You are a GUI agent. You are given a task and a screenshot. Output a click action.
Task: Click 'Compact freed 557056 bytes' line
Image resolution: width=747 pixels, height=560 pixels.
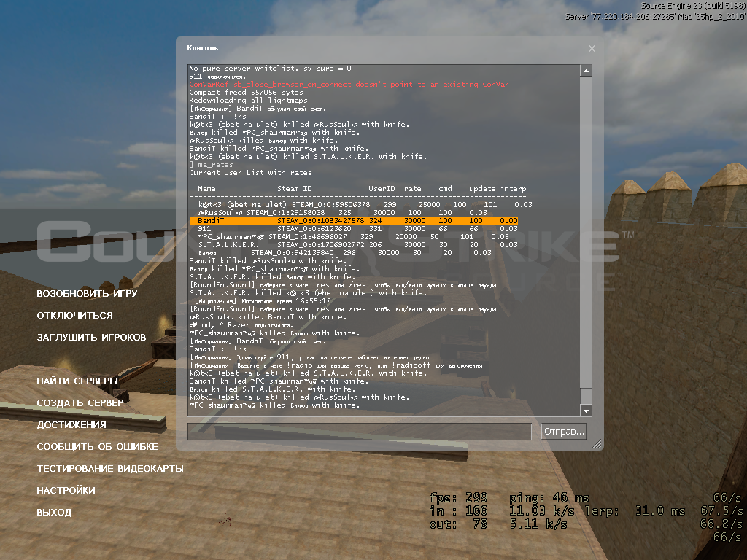(246, 93)
